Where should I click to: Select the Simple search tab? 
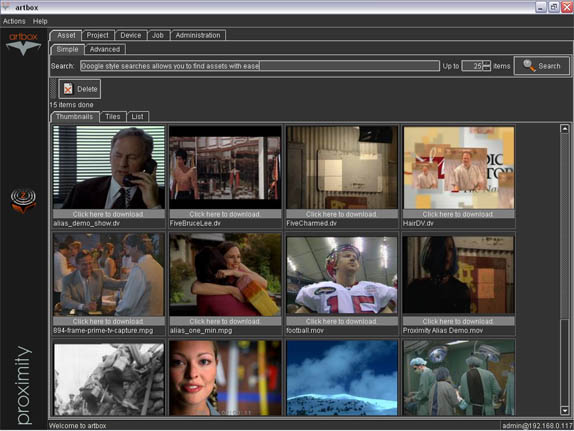(x=67, y=49)
